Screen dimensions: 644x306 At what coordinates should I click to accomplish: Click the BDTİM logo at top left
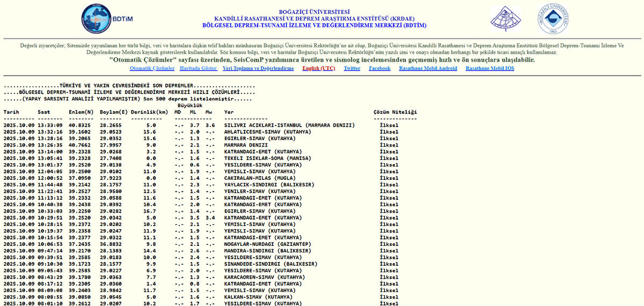point(106,18)
